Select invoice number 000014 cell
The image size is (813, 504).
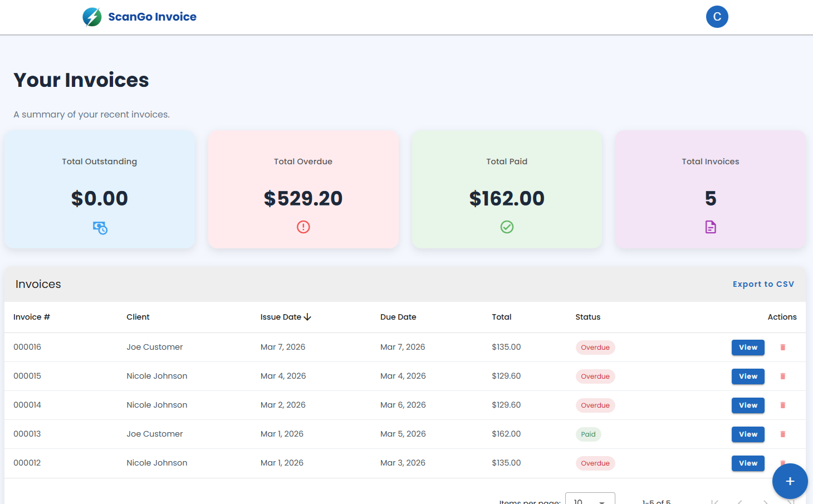click(27, 405)
